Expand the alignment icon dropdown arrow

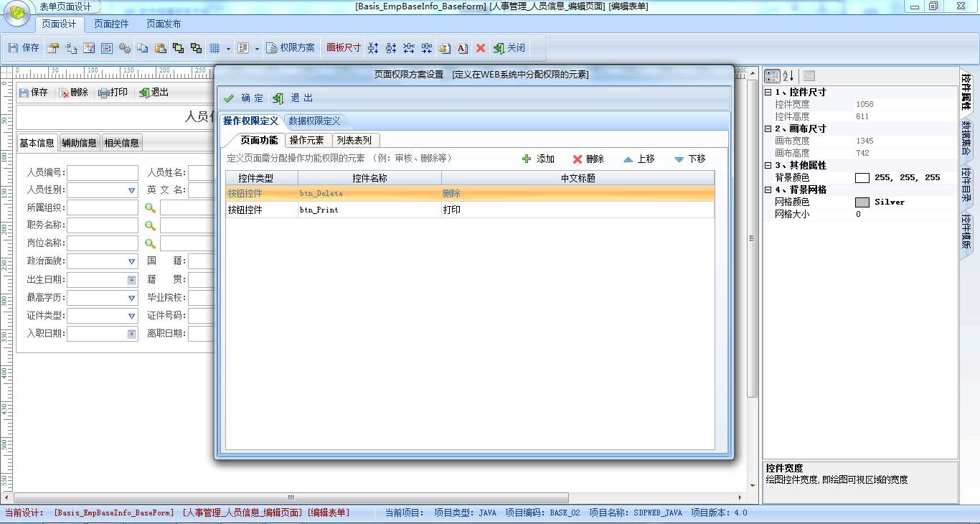coord(257,49)
